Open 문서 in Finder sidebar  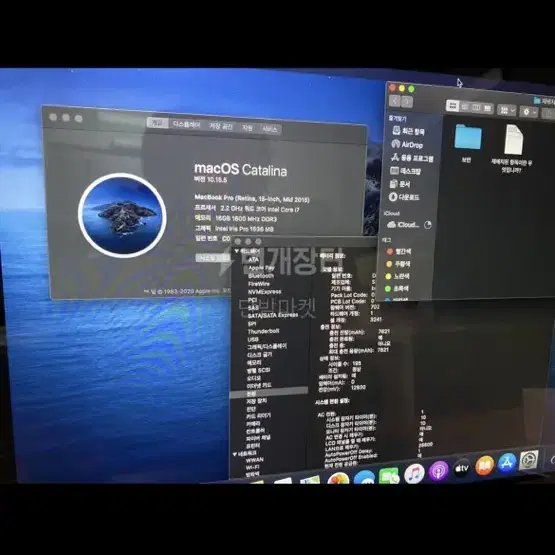(x=400, y=184)
